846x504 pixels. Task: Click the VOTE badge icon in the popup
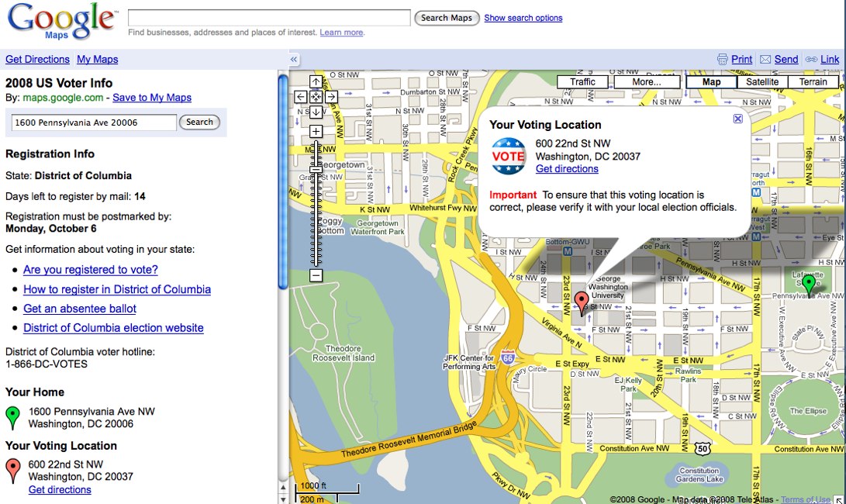(x=508, y=156)
